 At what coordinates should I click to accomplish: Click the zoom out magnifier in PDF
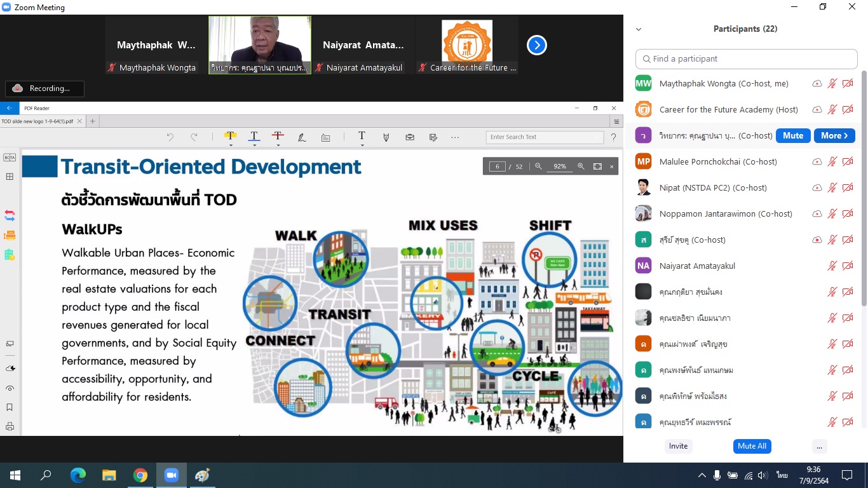538,166
